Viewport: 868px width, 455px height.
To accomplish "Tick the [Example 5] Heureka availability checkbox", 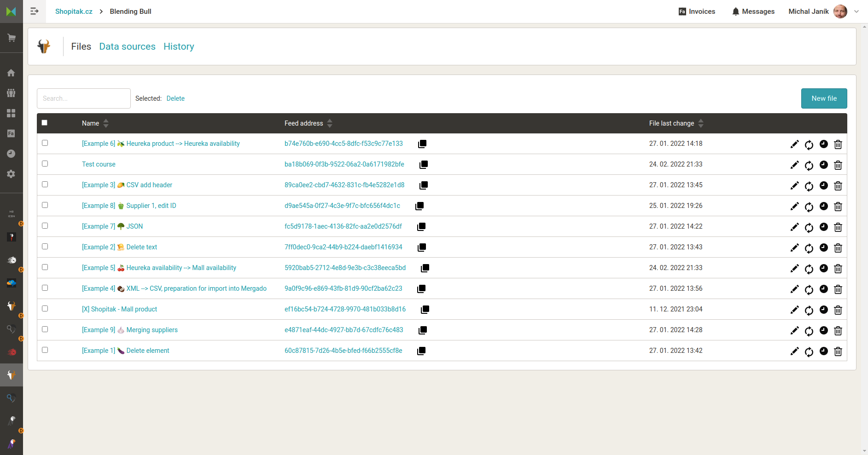I will [45, 267].
